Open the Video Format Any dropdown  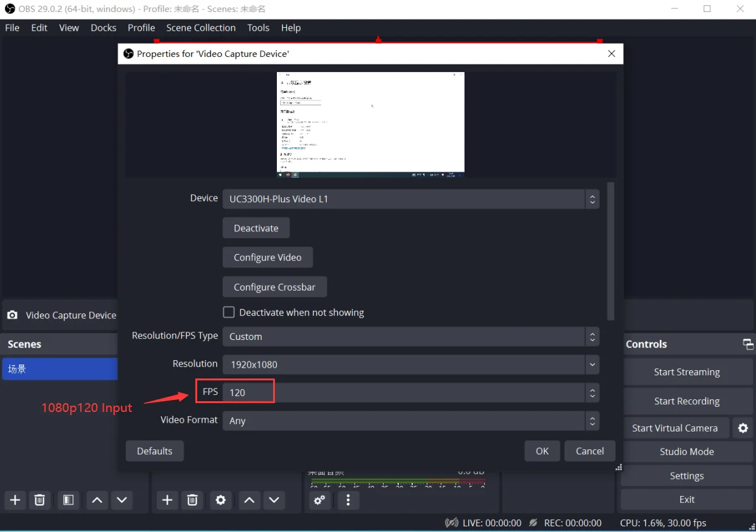click(411, 421)
